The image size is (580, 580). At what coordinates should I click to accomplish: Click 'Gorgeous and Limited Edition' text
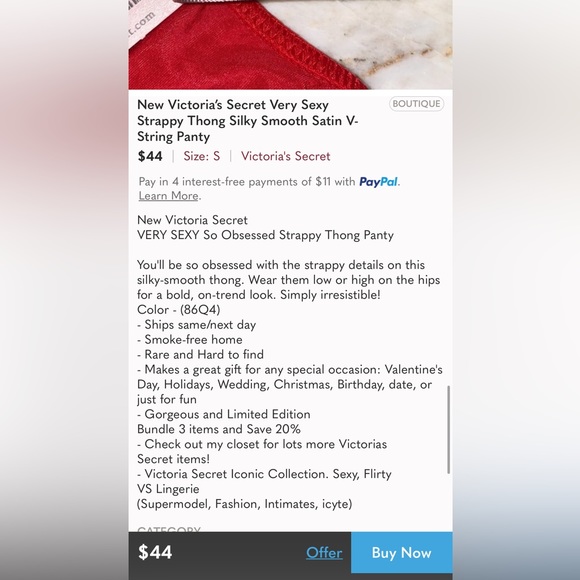(x=223, y=414)
